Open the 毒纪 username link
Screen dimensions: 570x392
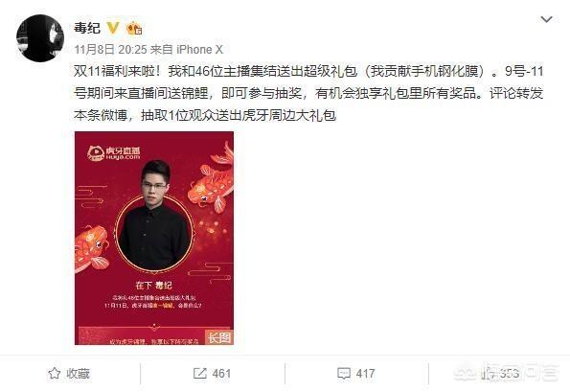87,28
